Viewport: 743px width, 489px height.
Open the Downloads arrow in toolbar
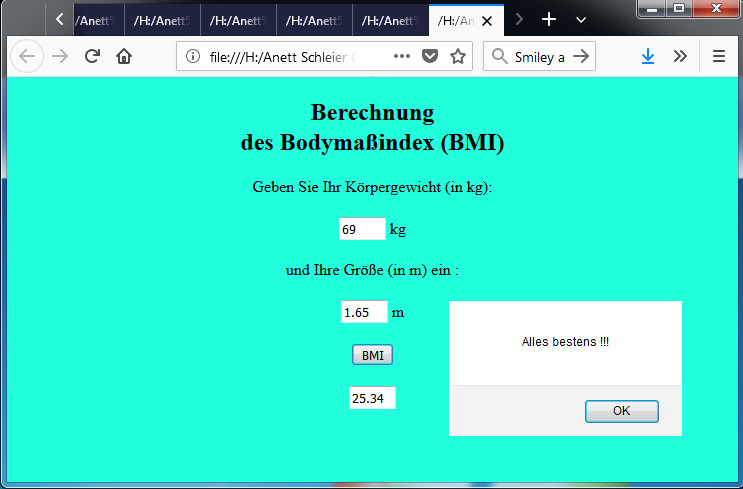click(648, 57)
